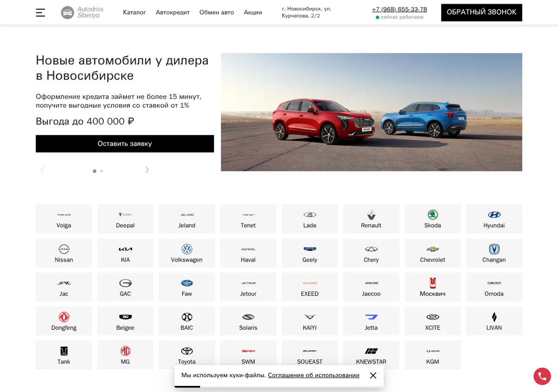The height and width of the screenshot is (392, 558).
Task: Open the Автокредит menu item
Action: click(x=173, y=13)
